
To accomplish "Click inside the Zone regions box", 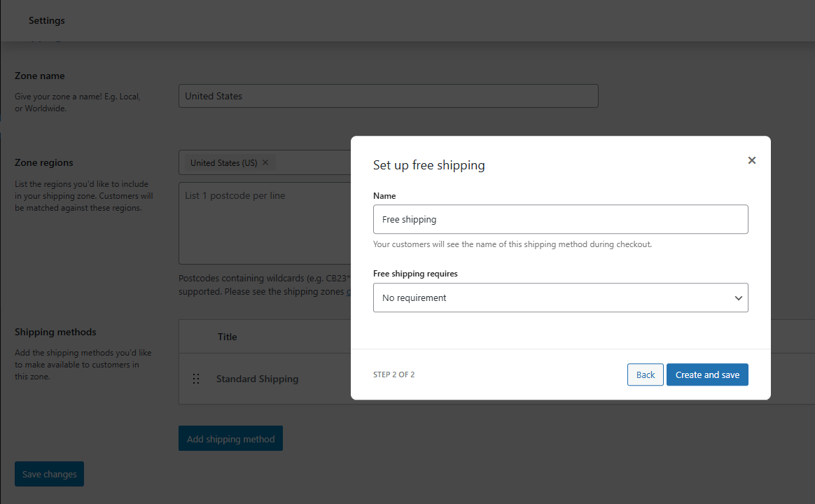I will pos(315,162).
